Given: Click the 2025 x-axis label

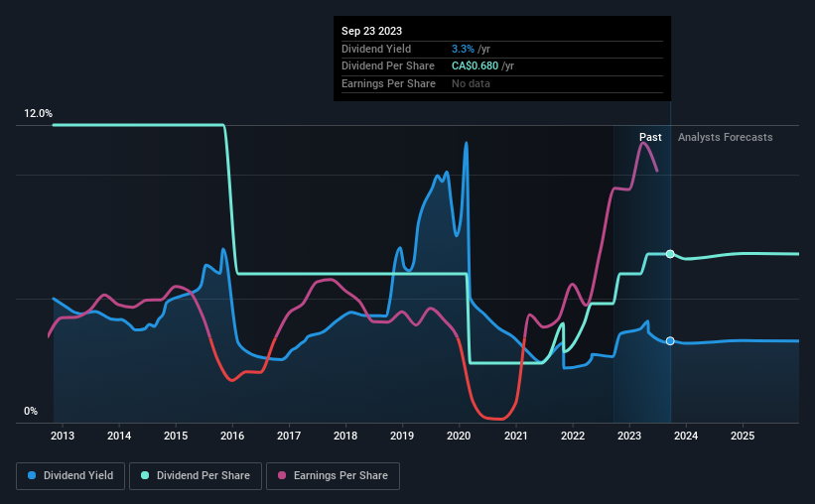Looking at the screenshot, I should pyautogui.click(x=743, y=436).
